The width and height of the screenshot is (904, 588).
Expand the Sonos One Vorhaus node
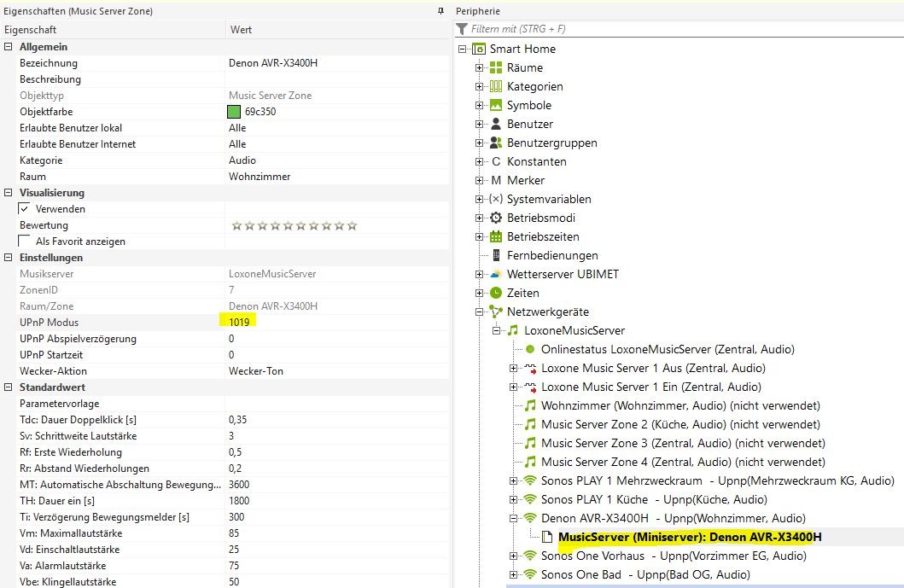pos(513,556)
